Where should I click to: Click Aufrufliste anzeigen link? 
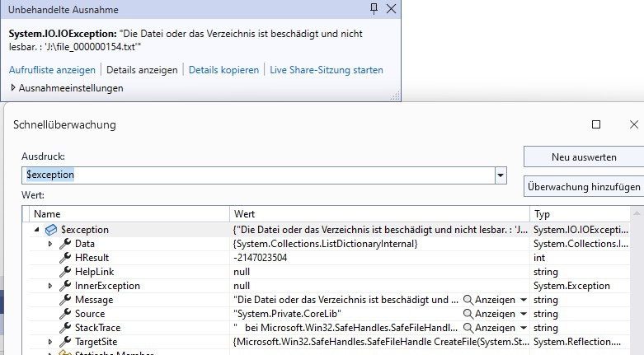point(52,70)
